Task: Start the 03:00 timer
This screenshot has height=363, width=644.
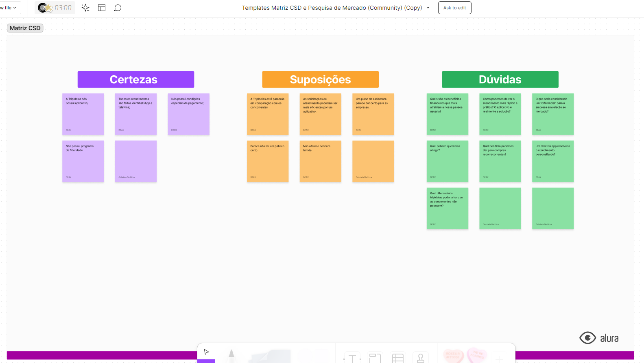Action: pyautogui.click(x=63, y=8)
